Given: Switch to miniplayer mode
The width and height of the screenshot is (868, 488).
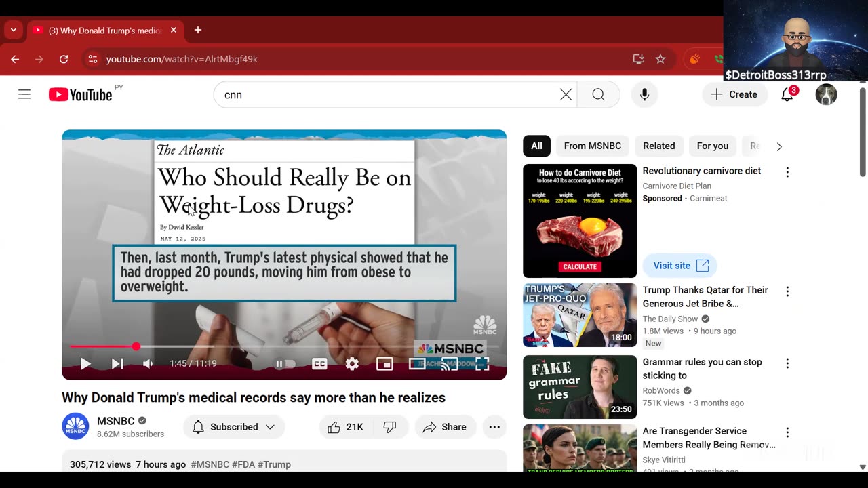Looking at the screenshot, I should click(x=384, y=364).
